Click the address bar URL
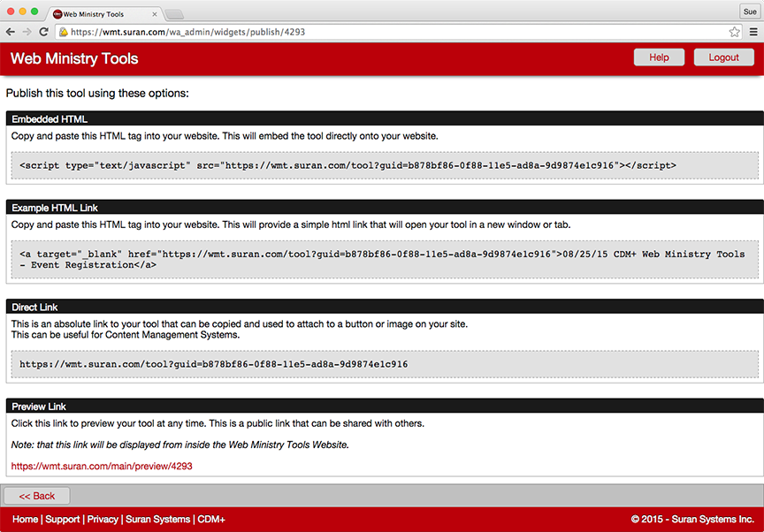 tap(187, 32)
